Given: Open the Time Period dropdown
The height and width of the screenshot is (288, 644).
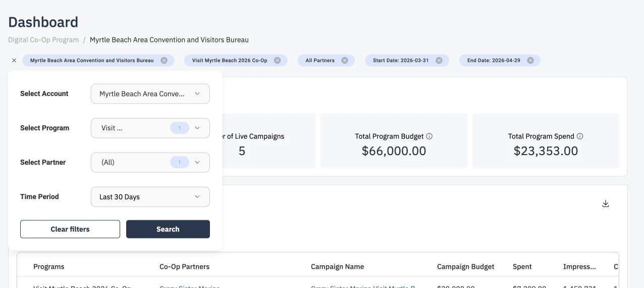Looking at the screenshot, I should point(150,197).
